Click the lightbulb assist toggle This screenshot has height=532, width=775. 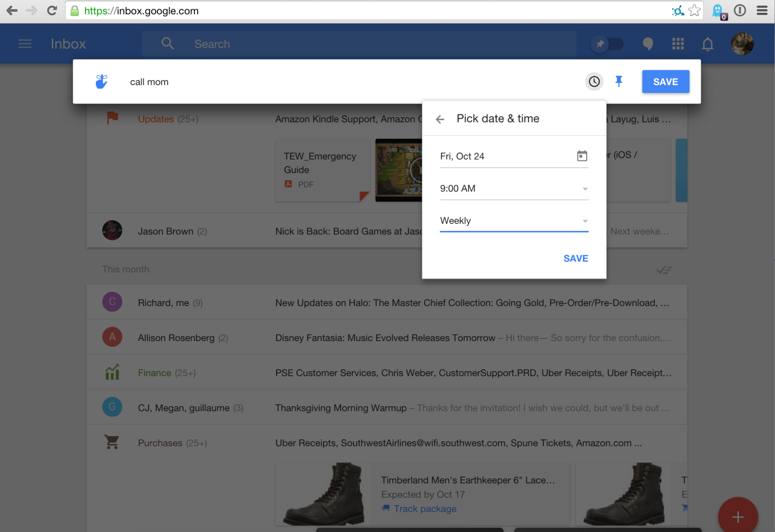tap(647, 44)
